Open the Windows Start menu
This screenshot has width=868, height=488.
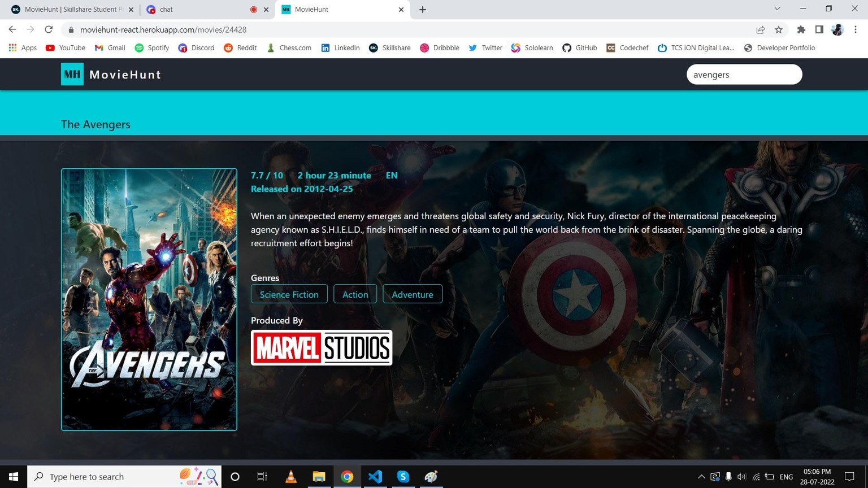coord(14,477)
